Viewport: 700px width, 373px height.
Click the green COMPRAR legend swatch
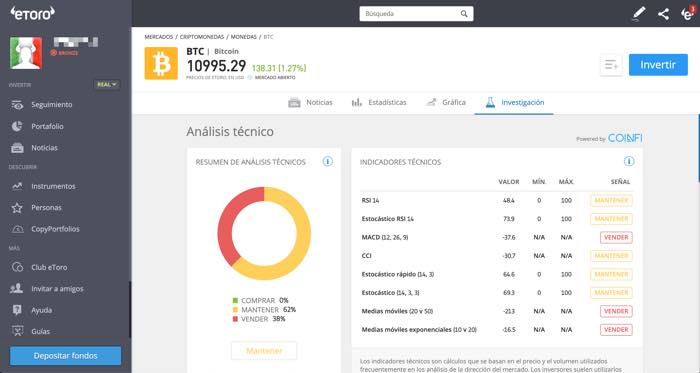pos(235,300)
